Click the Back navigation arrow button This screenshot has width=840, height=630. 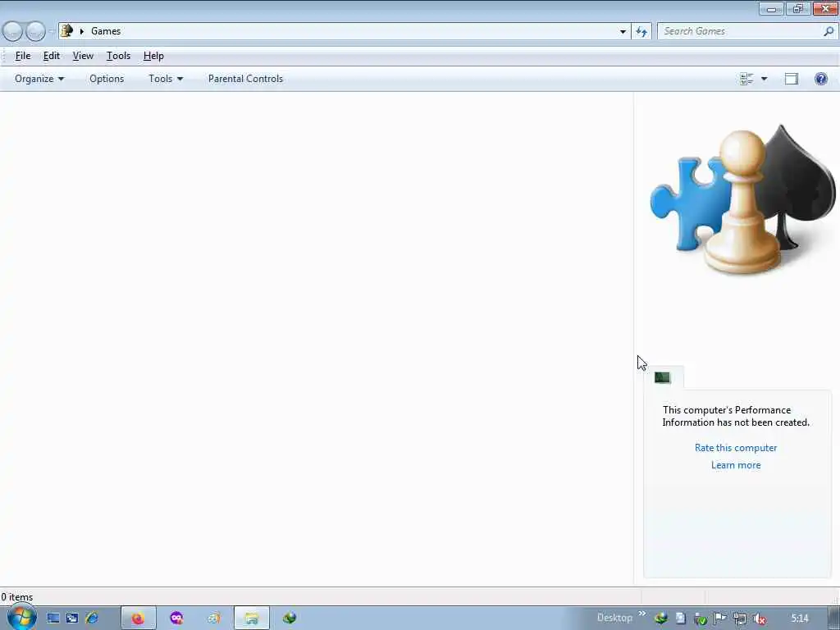click(x=13, y=31)
